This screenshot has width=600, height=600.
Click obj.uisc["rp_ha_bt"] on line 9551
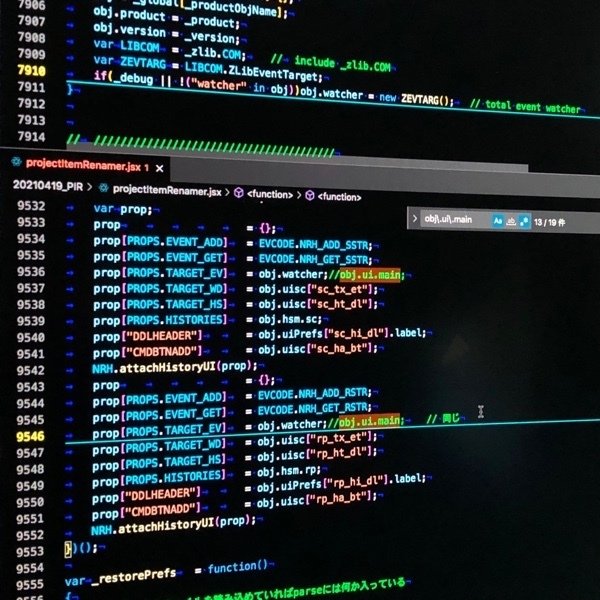[x=317, y=499]
